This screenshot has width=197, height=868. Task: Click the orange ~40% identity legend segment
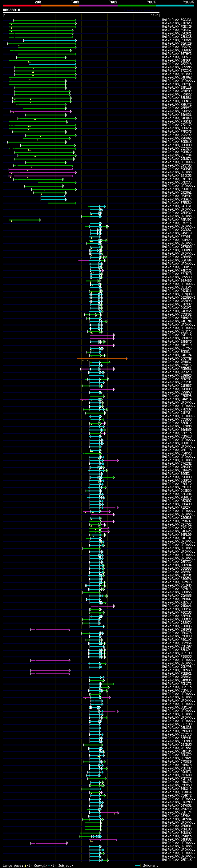click(x=60, y=6)
